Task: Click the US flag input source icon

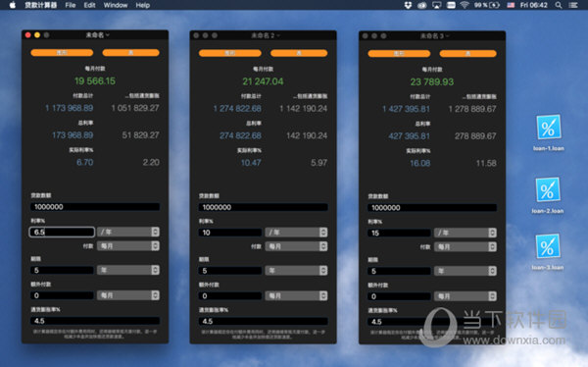Action: click(511, 5)
